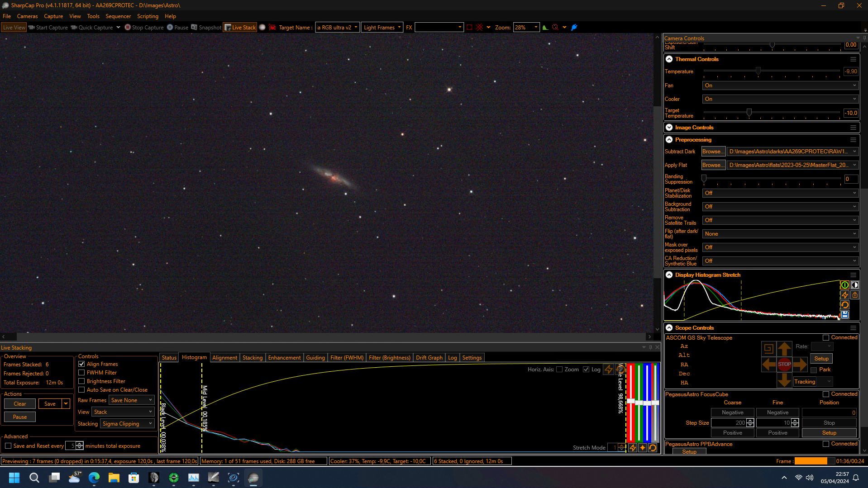Open the Raw Frames Save None dropdown
Image resolution: width=868 pixels, height=488 pixels.
pyautogui.click(x=132, y=400)
